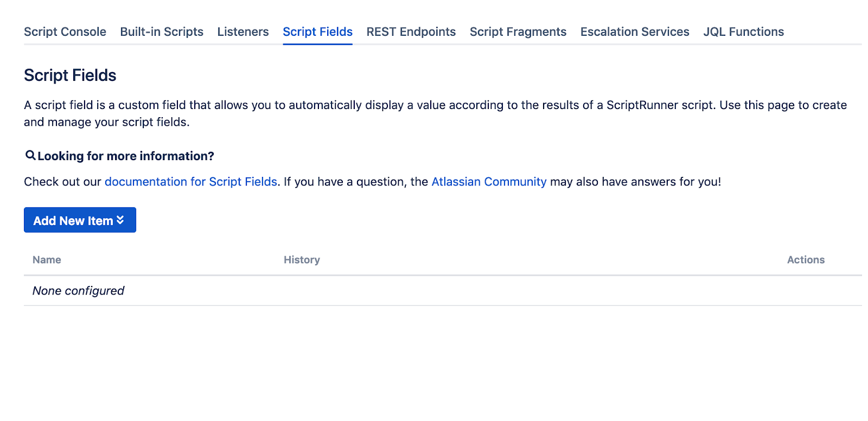Go to the JQL Functions tab
Viewport: 868px width, 421px height.
(x=743, y=32)
